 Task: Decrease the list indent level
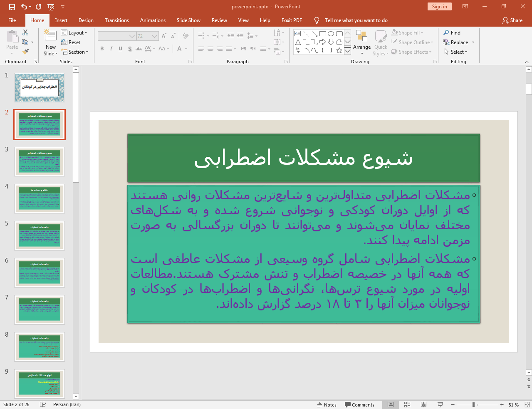tap(231, 36)
